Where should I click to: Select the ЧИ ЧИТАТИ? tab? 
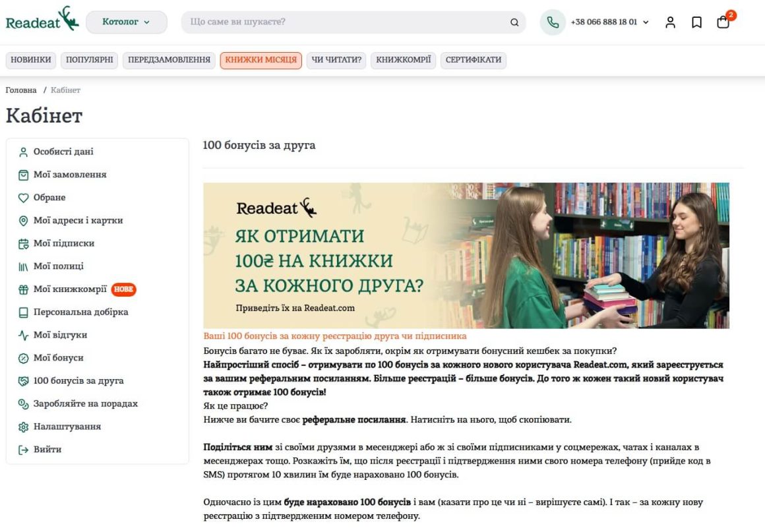click(x=336, y=60)
